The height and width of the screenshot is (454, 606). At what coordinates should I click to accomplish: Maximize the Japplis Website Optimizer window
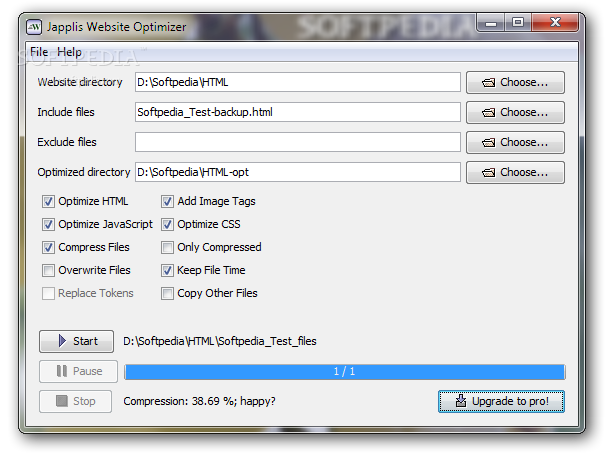[518, 23]
